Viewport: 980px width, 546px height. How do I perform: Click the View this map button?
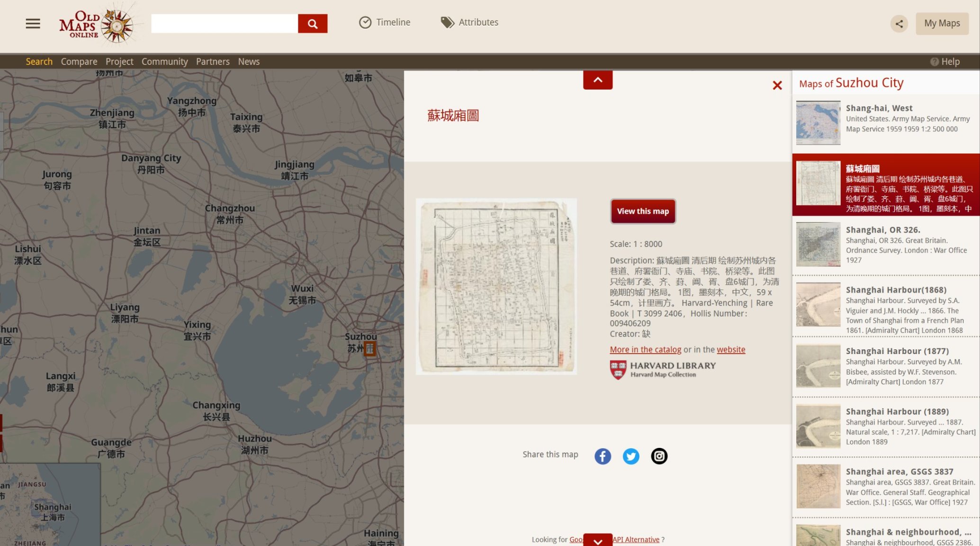[642, 211]
